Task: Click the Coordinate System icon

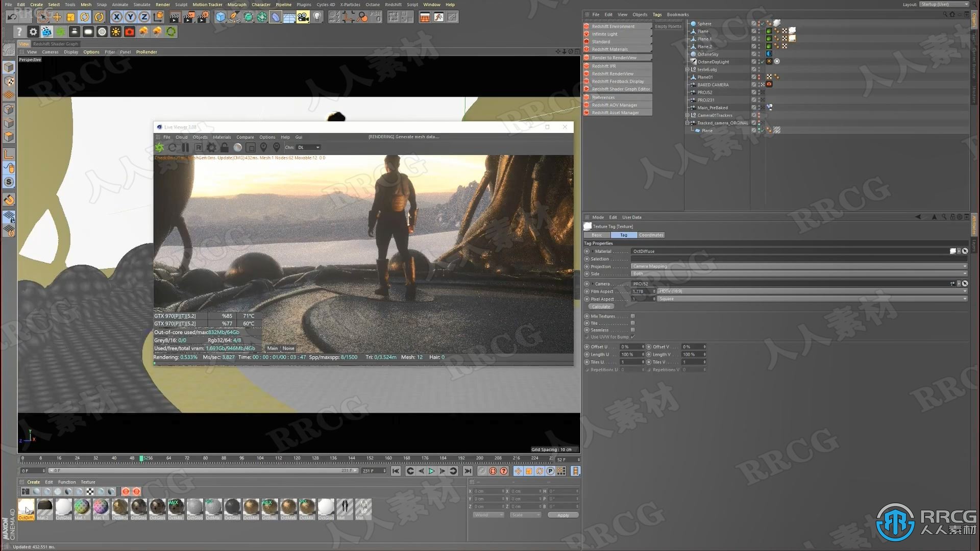Action: [158, 17]
